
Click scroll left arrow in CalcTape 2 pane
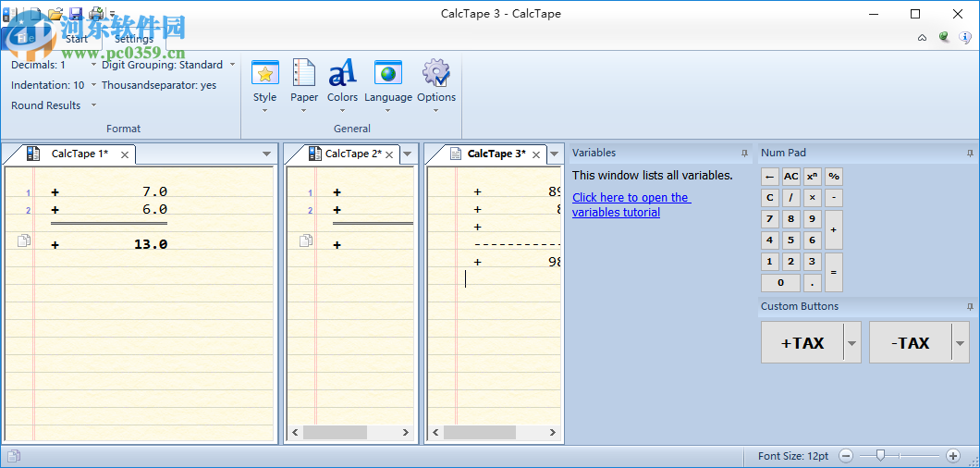point(295,432)
